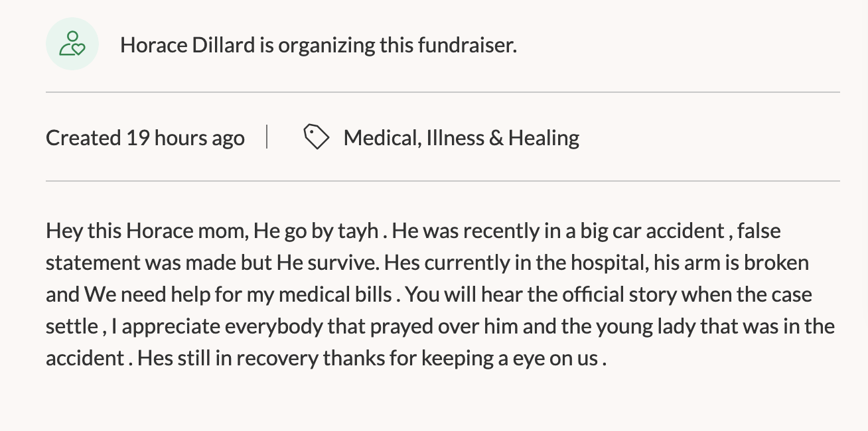
Task: Click the 'Created 19 hours ago' timestamp
Action: point(145,138)
